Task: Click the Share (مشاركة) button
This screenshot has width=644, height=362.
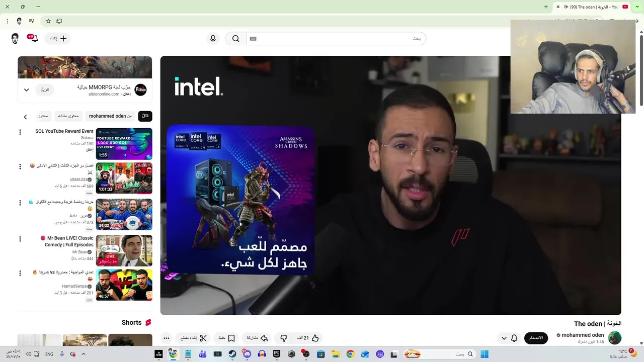Action: pos(257,338)
